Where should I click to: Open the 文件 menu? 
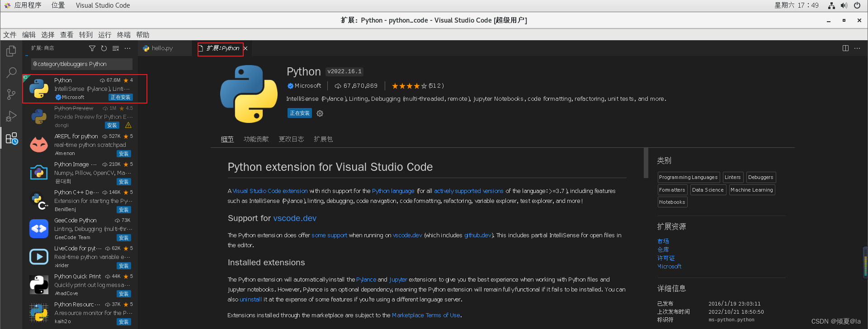[10, 35]
